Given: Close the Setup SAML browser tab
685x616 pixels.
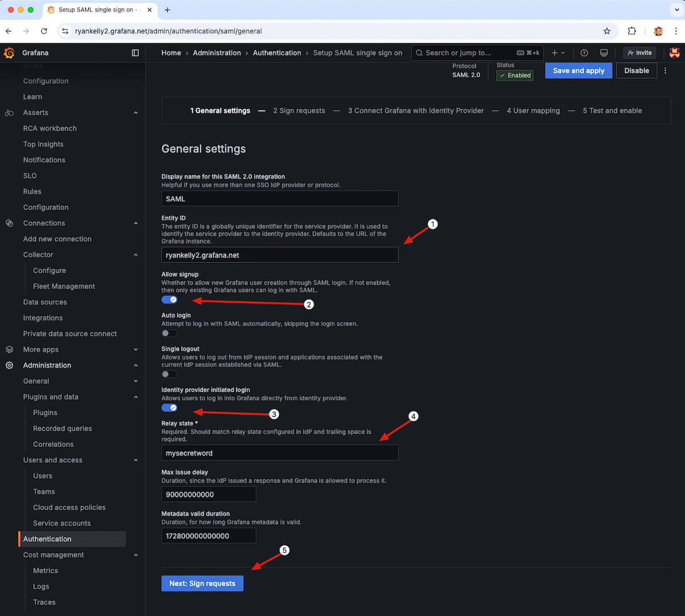Looking at the screenshot, I should [150, 10].
